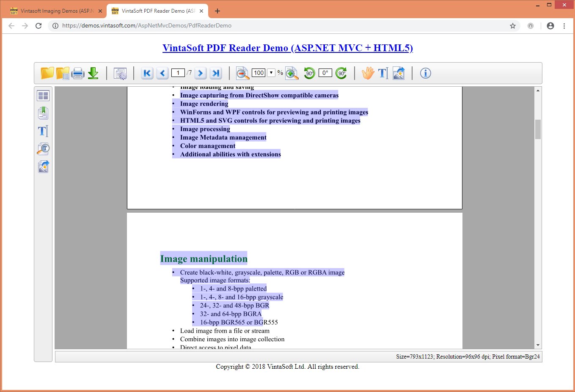Click 'Image Metadata management' bullet text
This screenshot has width=575, height=392.
pos(223,137)
